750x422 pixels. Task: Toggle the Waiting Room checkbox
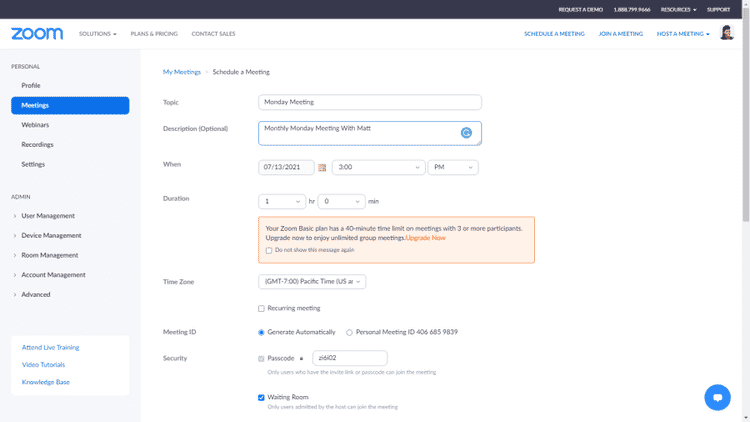[x=262, y=397]
